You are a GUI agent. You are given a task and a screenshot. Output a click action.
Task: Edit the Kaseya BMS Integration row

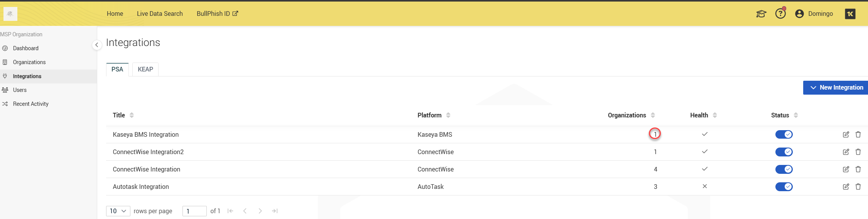(x=846, y=134)
